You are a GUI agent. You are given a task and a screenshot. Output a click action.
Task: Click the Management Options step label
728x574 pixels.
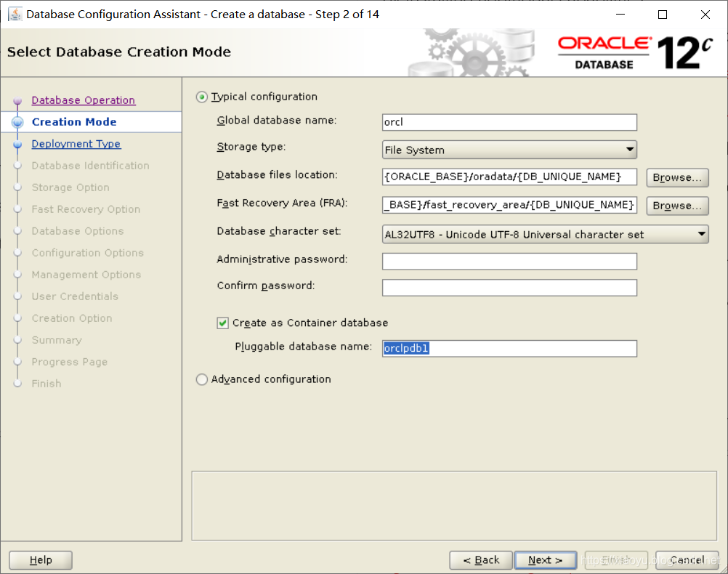click(x=86, y=275)
